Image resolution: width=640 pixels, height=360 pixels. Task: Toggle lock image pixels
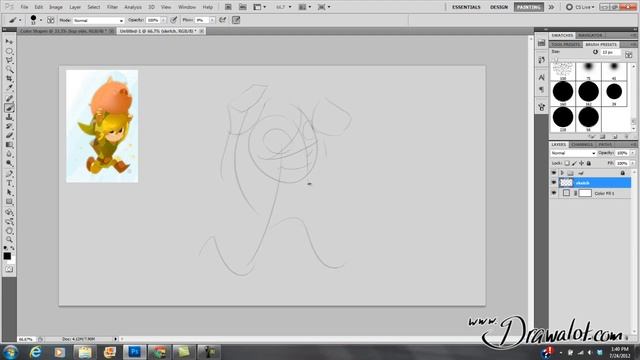click(574, 163)
